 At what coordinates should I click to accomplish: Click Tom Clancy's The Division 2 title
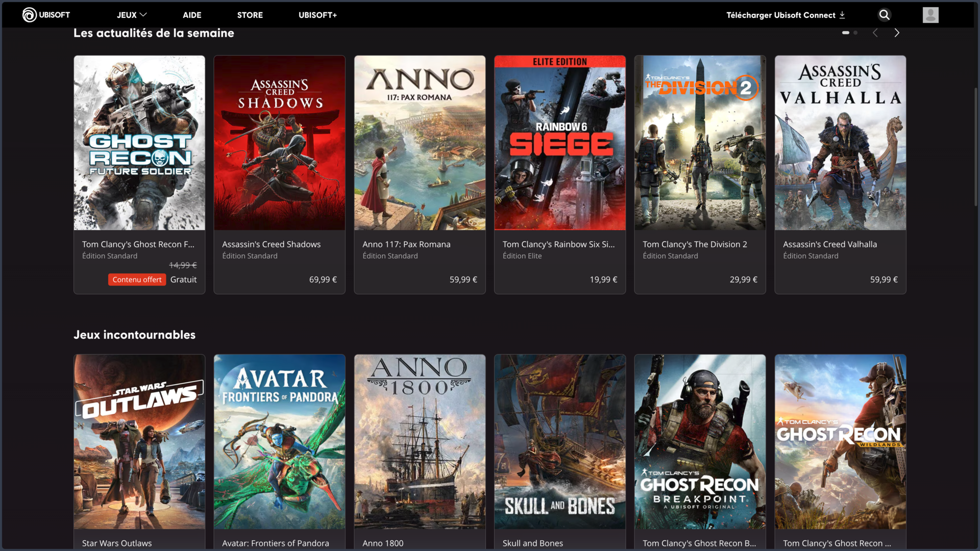695,244
